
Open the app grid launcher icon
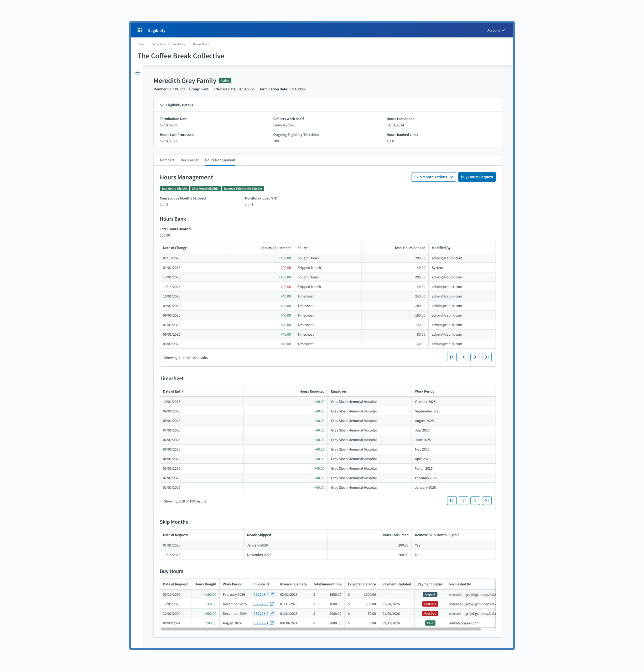pyautogui.click(x=140, y=31)
